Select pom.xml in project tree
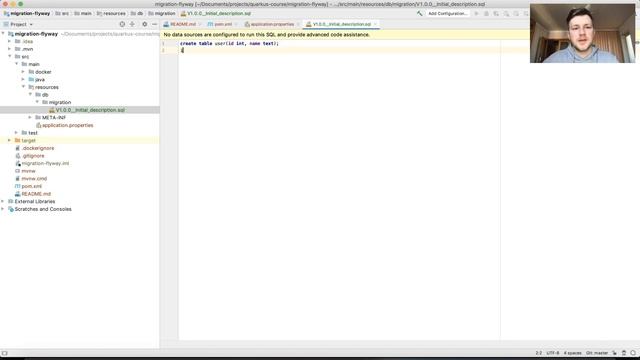This screenshot has height=360, width=640. (28, 186)
